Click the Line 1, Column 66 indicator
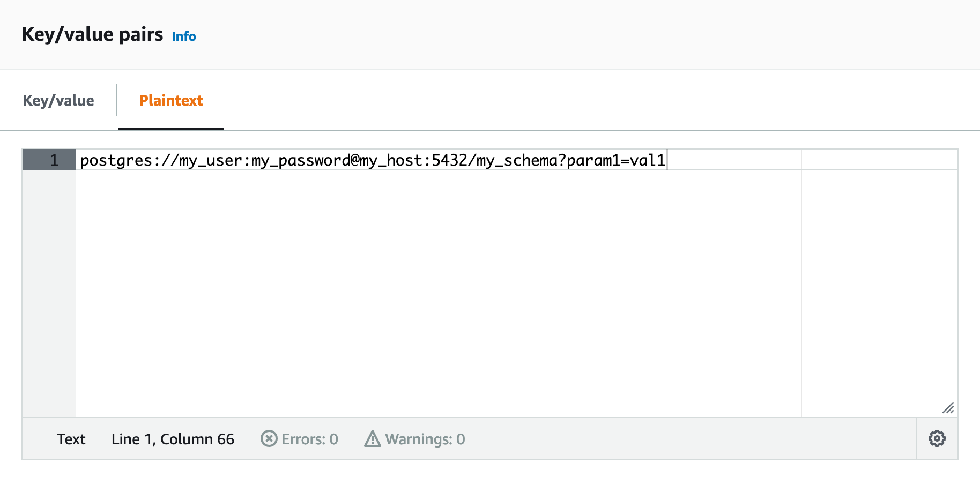The image size is (980, 477). [173, 439]
